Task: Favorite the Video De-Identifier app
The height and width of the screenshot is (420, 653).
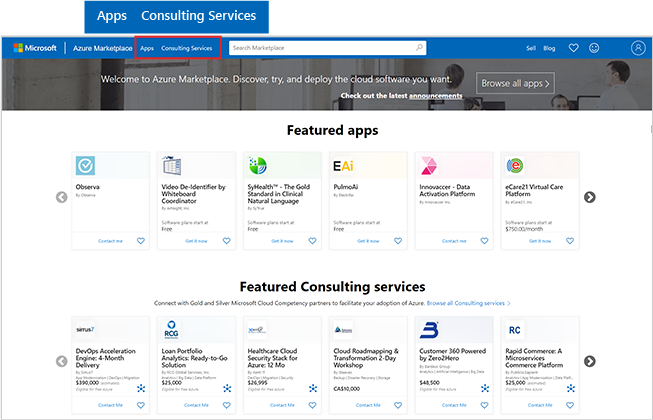Action: point(227,241)
